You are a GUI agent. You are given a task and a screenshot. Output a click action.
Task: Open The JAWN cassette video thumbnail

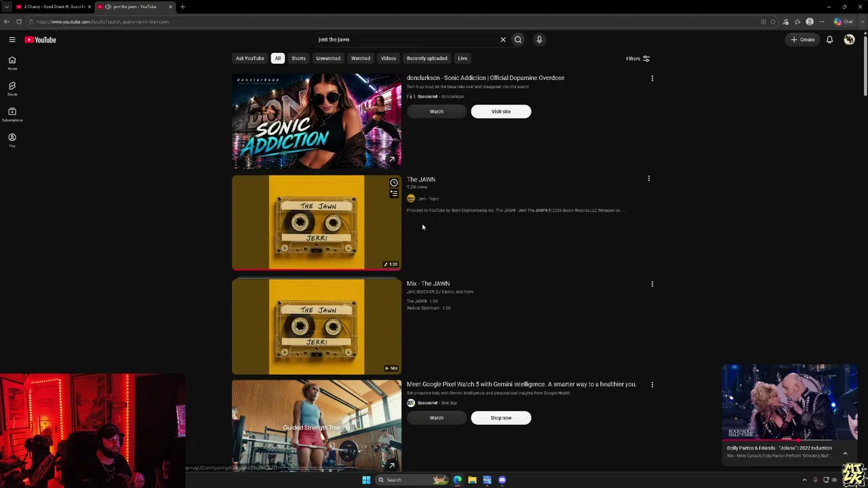coord(317,223)
